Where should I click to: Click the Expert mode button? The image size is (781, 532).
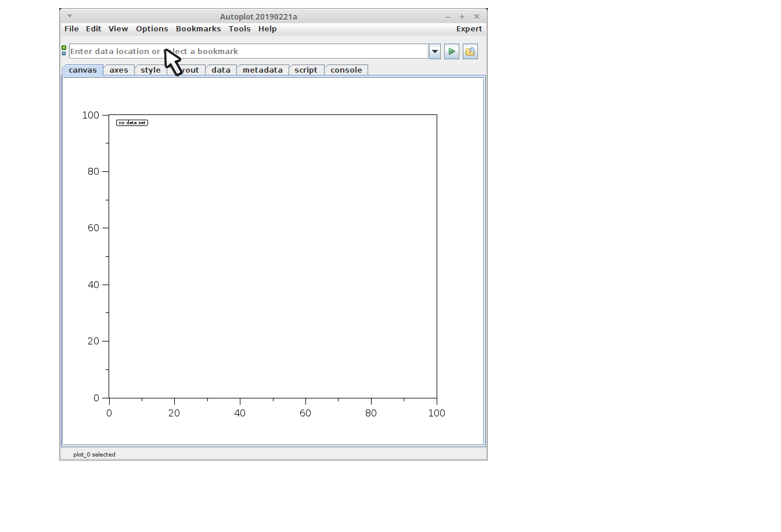tap(469, 29)
